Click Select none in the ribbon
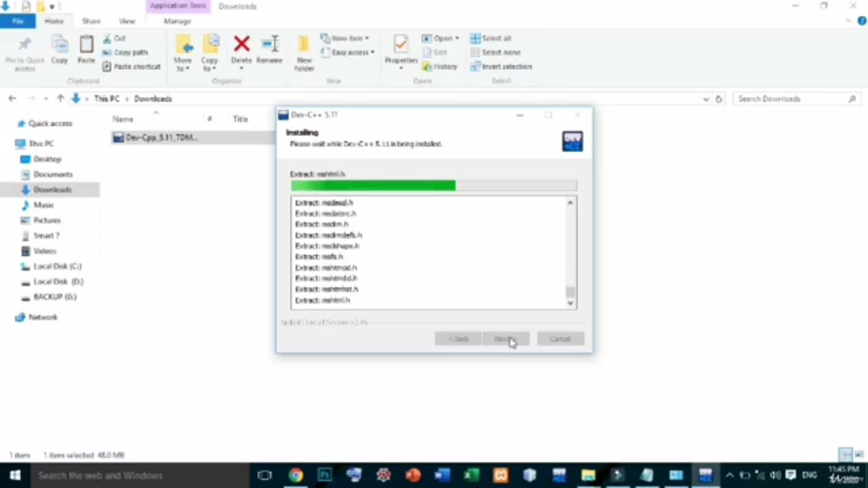Screen dimensions: 868x488 point(495,52)
